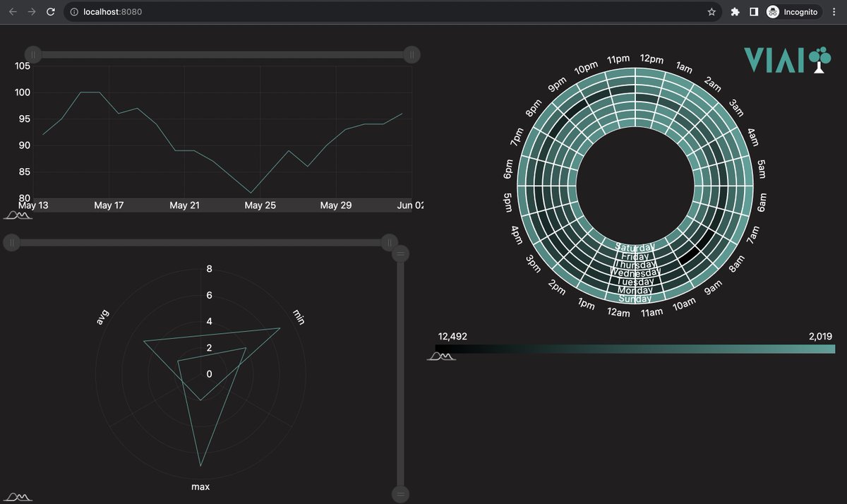Screen dimensions: 847x504
Task: Click the 95 y-axis label
Action: click(x=25, y=119)
